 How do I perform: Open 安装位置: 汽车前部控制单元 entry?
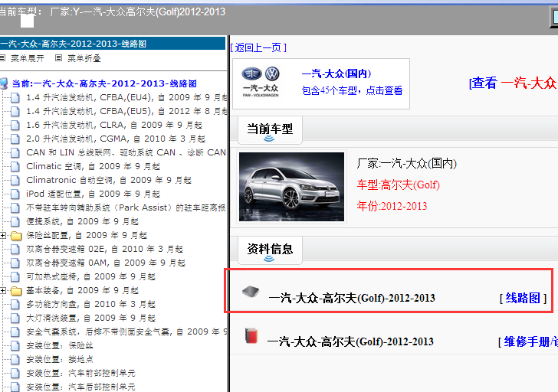(x=80, y=374)
